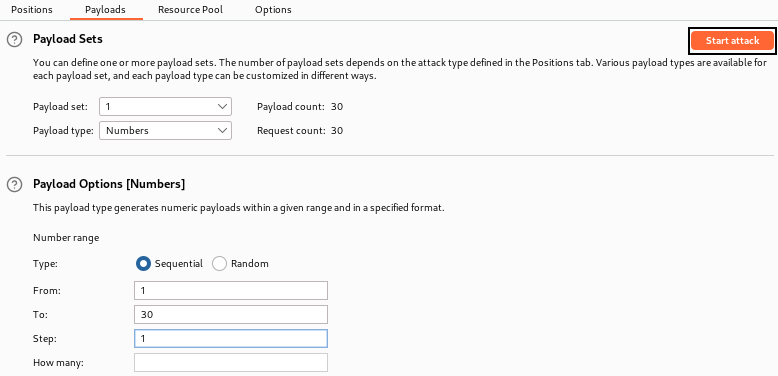Focus the From number field

(231, 291)
